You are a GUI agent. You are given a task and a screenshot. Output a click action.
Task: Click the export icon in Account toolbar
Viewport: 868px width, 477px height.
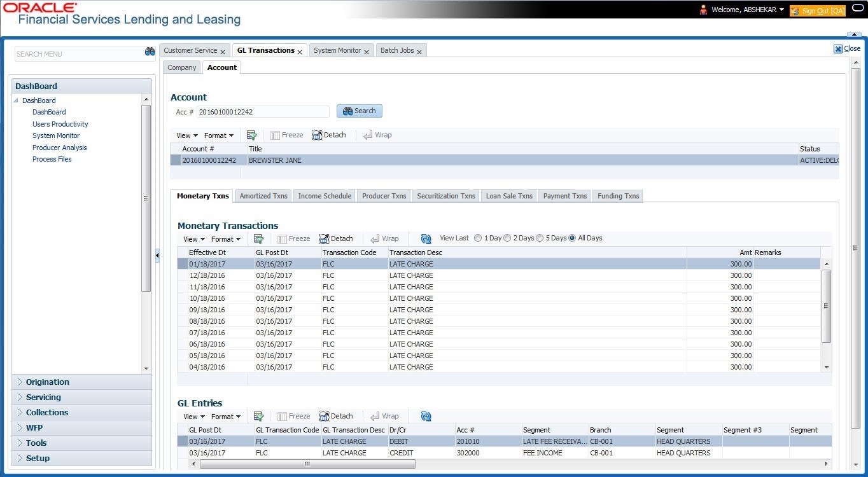(251, 135)
